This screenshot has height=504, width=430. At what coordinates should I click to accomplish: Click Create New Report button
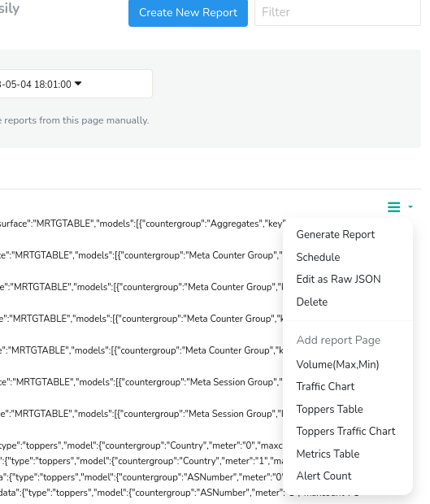[x=188, y=13]
